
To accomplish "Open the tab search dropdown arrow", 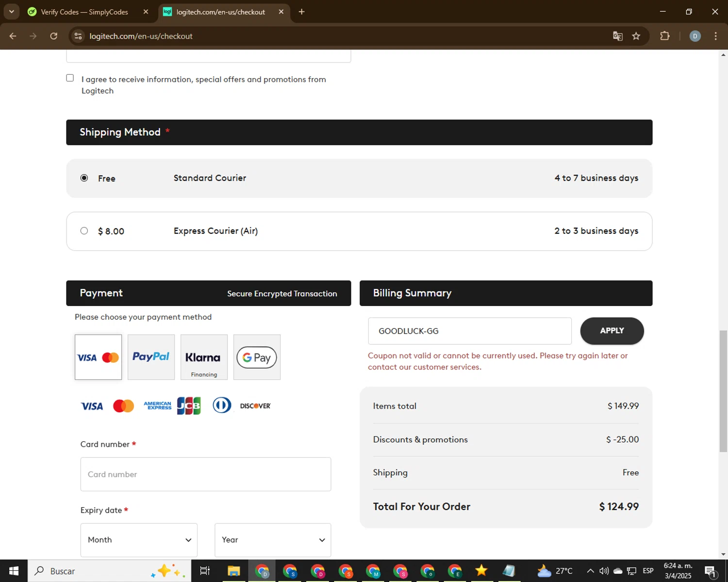I will 11,12.
